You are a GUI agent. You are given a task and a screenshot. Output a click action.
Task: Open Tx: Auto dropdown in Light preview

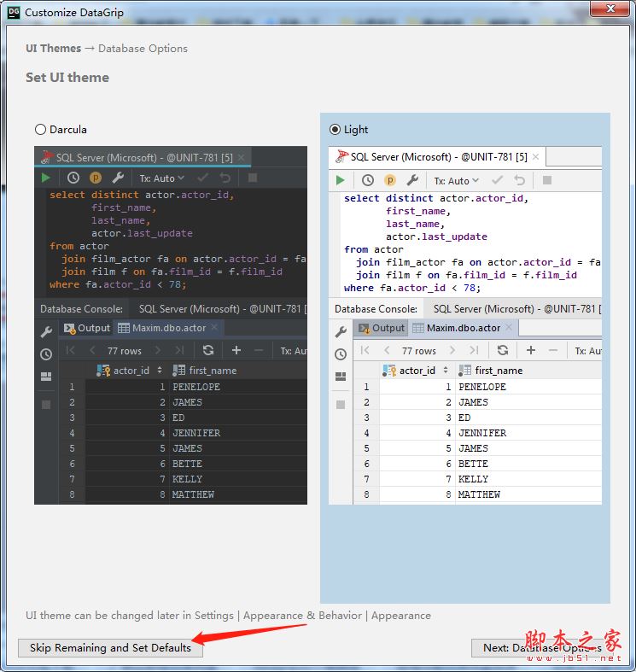[456, 181]
